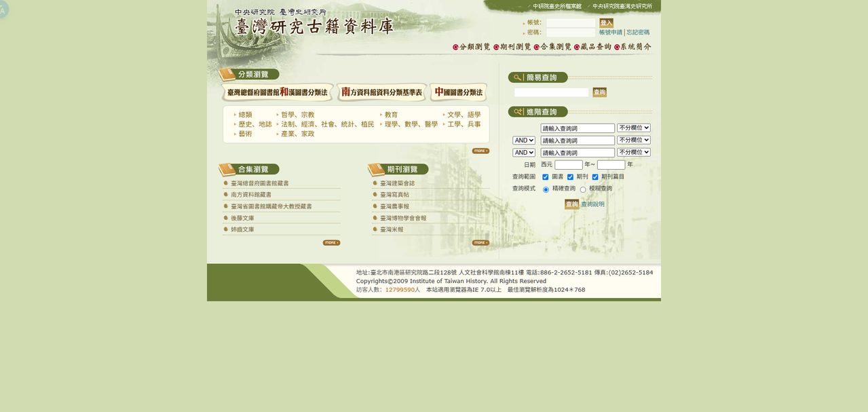The height and width of the screenshot is (412, 868).
Task: Click the start year 西元 input field
Action: click(569, 165)
